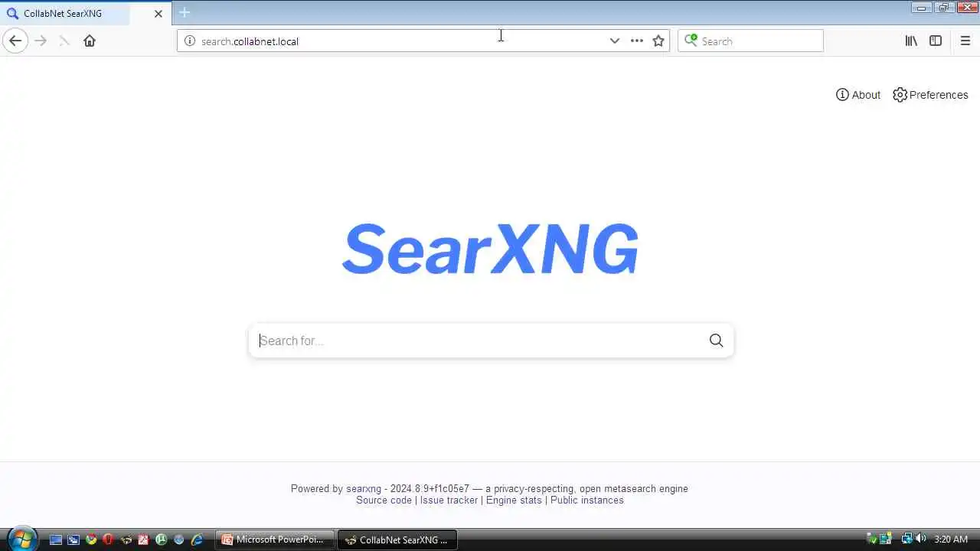980x551 pixels.
Task: Open the Source code footer link
Action: coord(384,500)
